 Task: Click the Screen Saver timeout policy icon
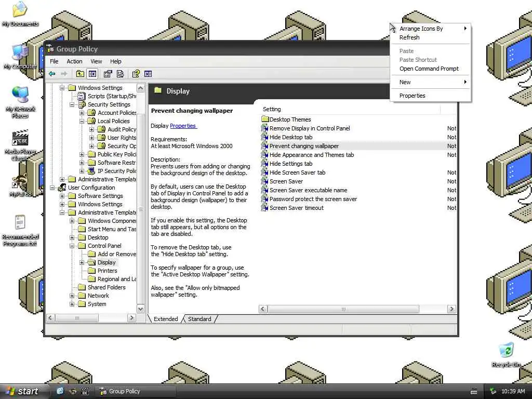264,207
